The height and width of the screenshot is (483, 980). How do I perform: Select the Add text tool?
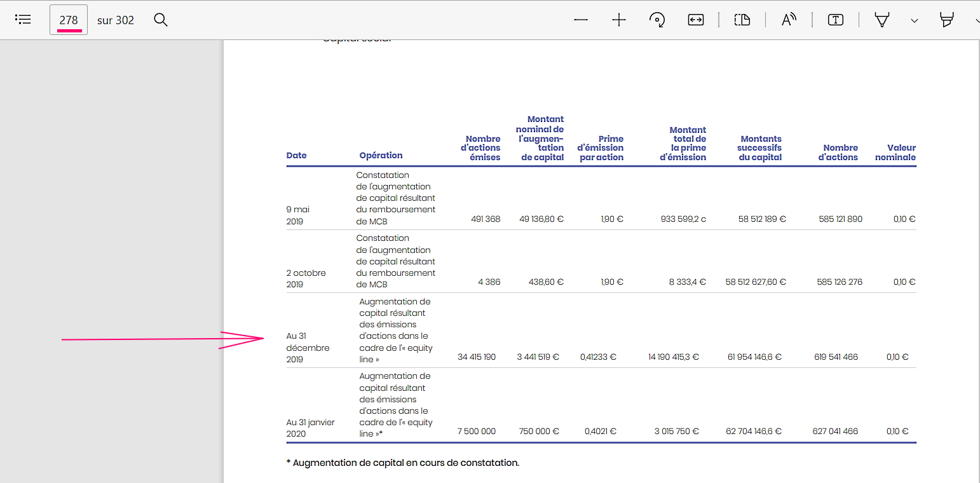pos(836,20)
